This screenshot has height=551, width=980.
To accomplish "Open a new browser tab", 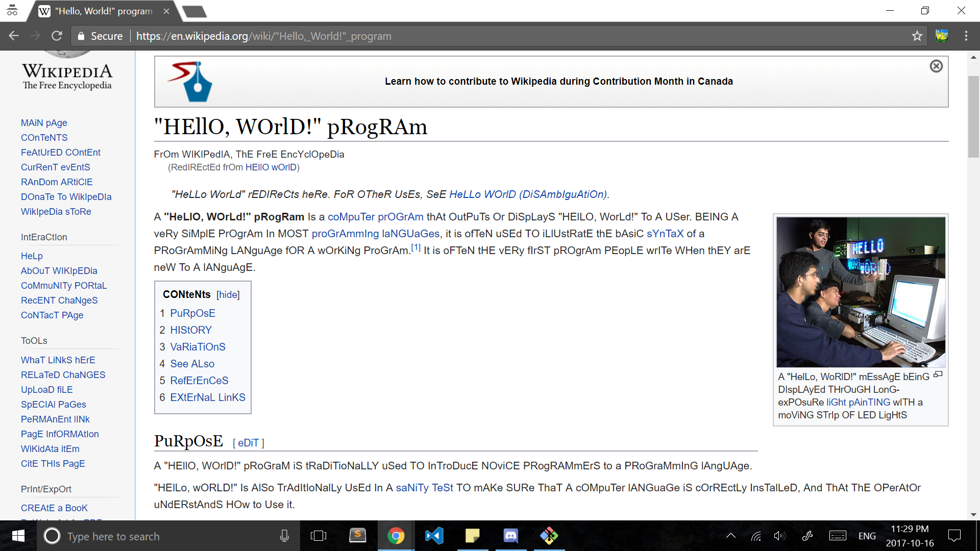I will coord(194,11).
